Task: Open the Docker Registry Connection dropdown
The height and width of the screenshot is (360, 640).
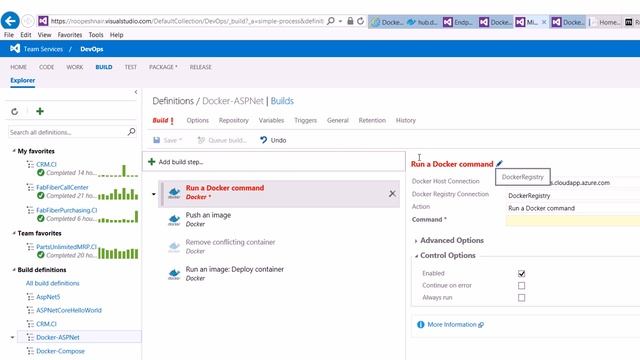Action: click(574, 196)
